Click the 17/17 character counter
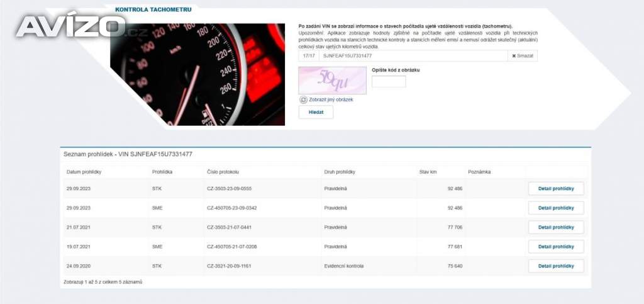 308,56
